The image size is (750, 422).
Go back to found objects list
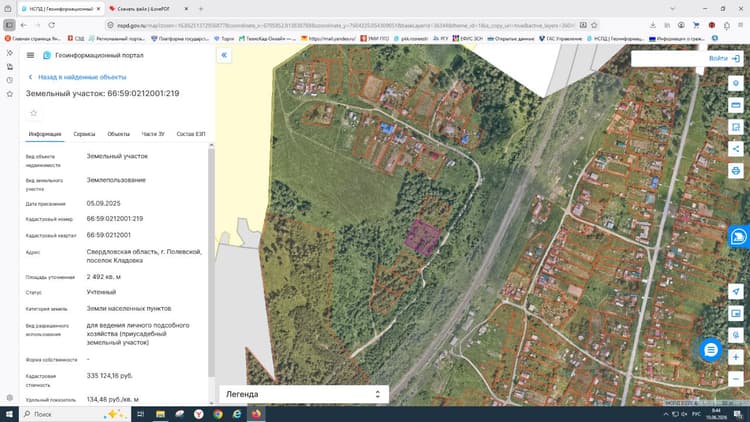[x=77, y=77]
